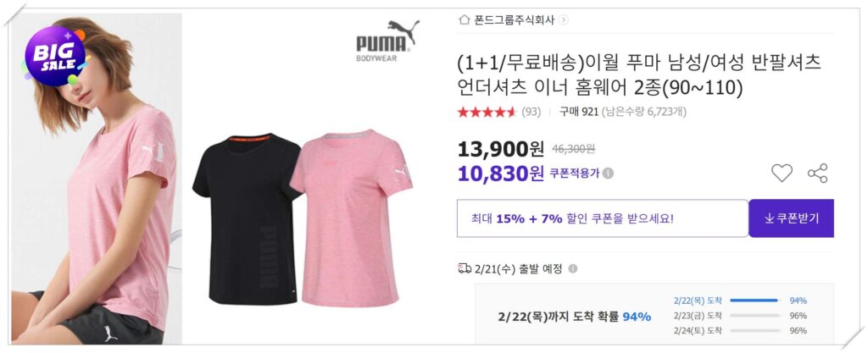Click the pink Puma t-shirt image
The width and height of the screenshot is (868, 353).
point(351,218)
